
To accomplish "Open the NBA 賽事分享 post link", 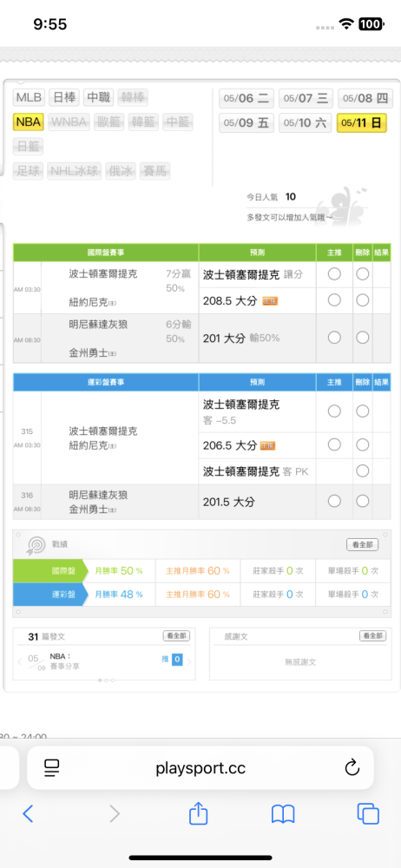I will (x=65, y=661).
